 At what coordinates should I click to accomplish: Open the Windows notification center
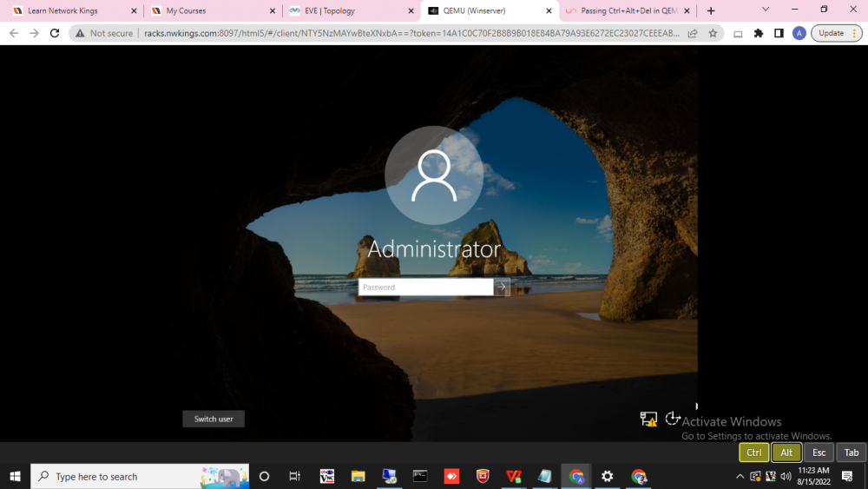[847, 476]
